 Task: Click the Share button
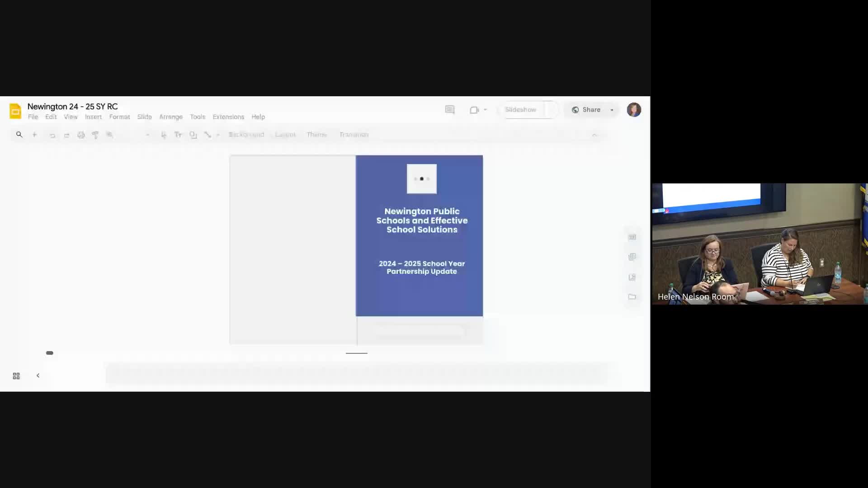[587, 110]
